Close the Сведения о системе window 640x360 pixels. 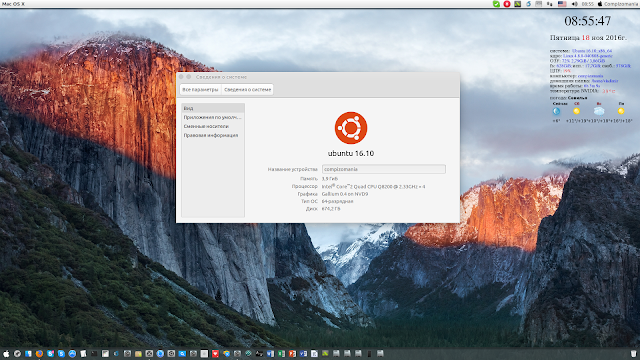pos(181,77)
